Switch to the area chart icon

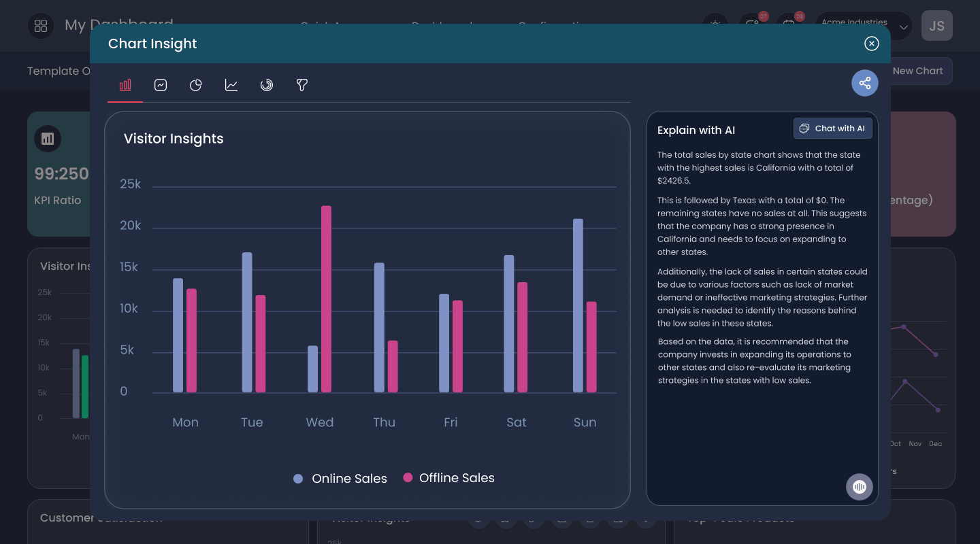click(161, 85)
